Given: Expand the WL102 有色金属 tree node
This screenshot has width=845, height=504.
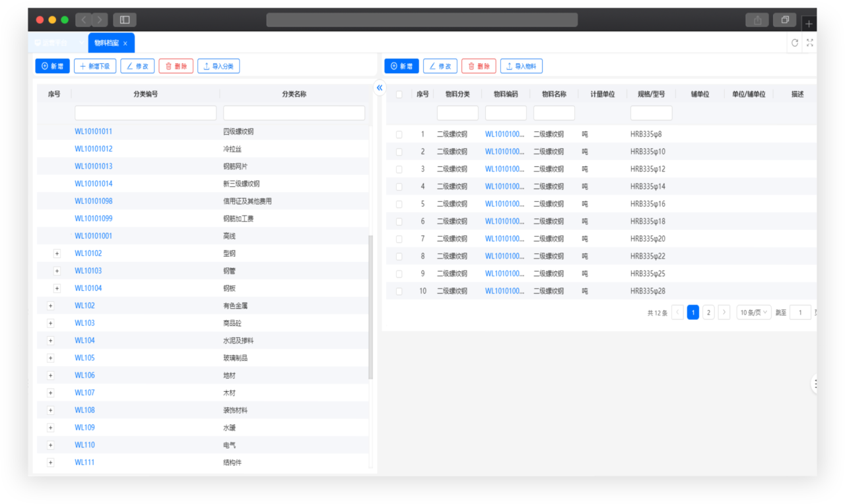Looking at the screenshot, I should click(51, 306).
